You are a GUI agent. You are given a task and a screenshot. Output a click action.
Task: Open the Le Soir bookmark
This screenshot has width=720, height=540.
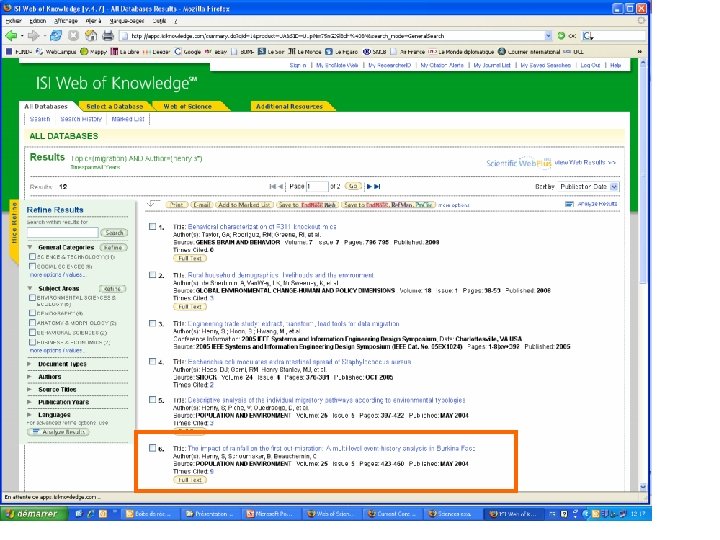click(271, 52)
